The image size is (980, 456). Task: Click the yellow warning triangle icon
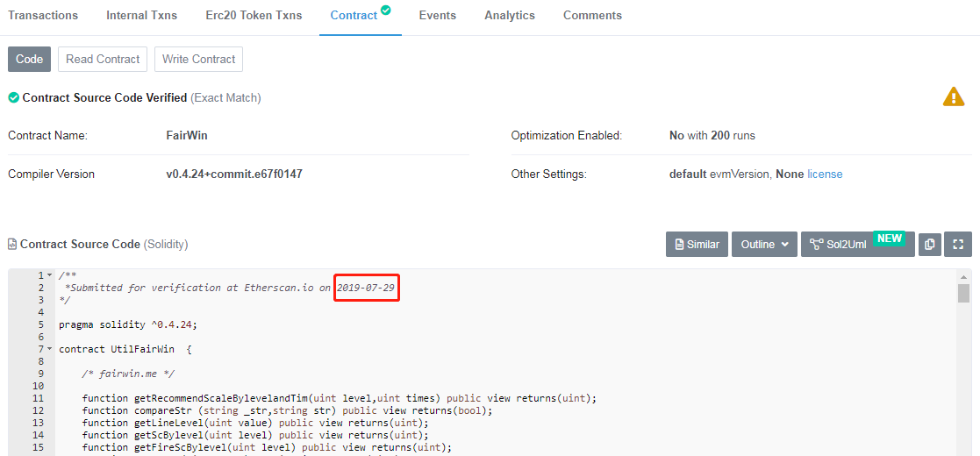[x=953, y=97]
